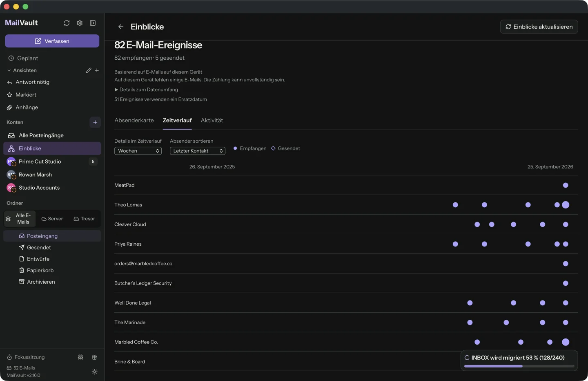
Task: Click Einblicke aktualisieren button
Action: tap(539, 27)
